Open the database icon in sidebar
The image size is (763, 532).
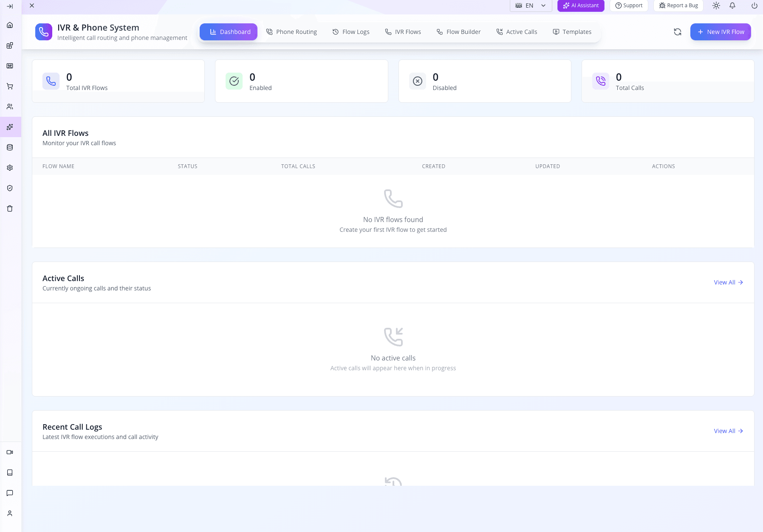[10, 147]
